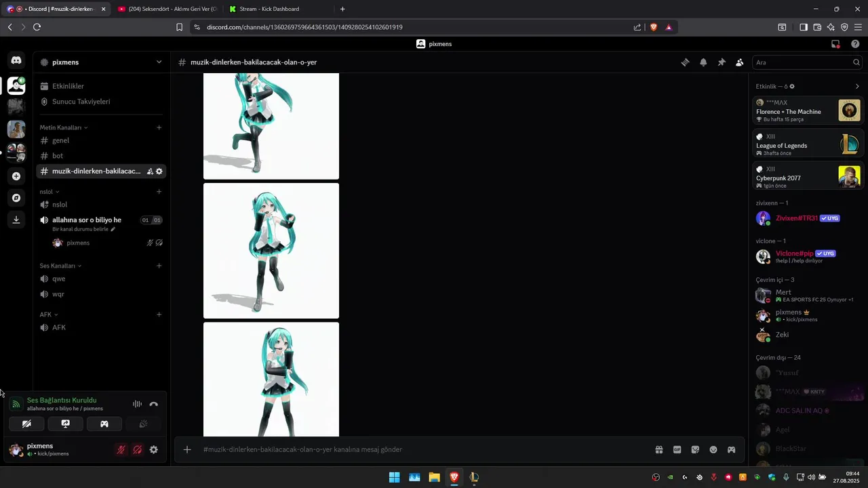
Task: Toggle noise suppression waveform icon
Action: click(138, 404)
